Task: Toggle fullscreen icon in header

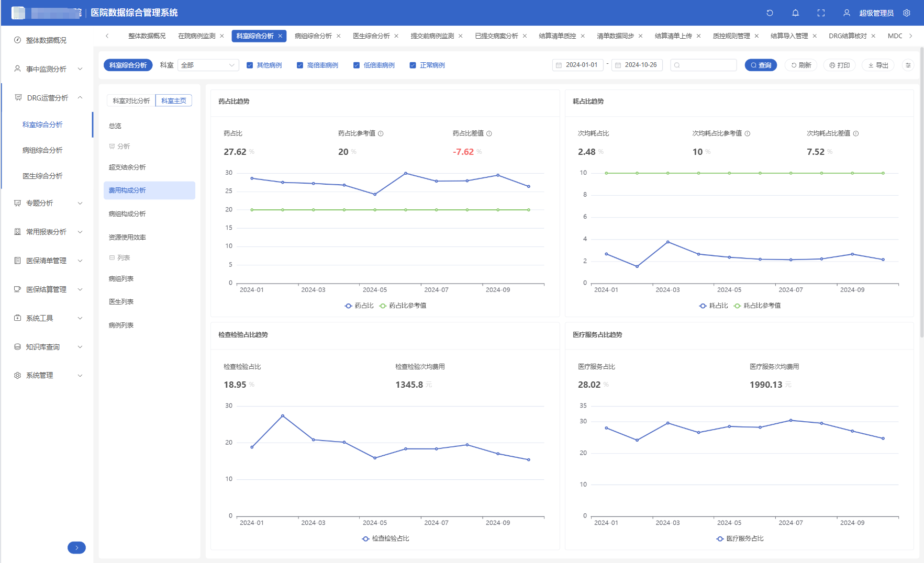Action: tap(821, 13)
